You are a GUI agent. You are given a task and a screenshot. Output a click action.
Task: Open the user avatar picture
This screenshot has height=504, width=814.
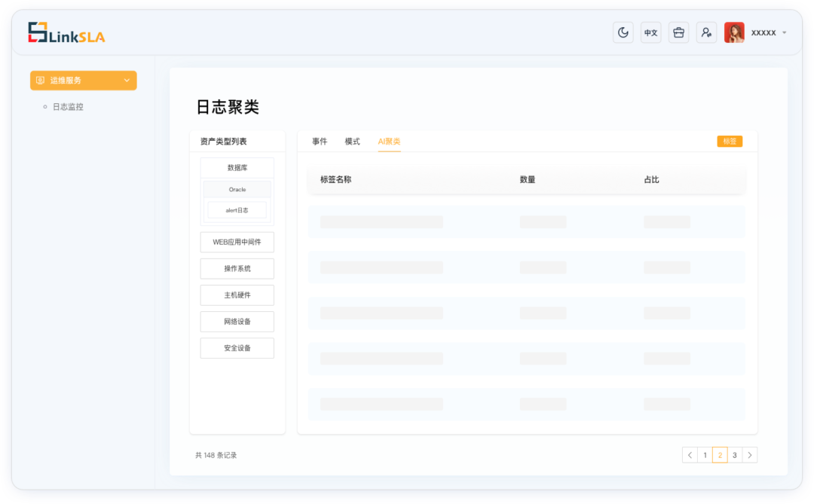click(x=734, y=32)
